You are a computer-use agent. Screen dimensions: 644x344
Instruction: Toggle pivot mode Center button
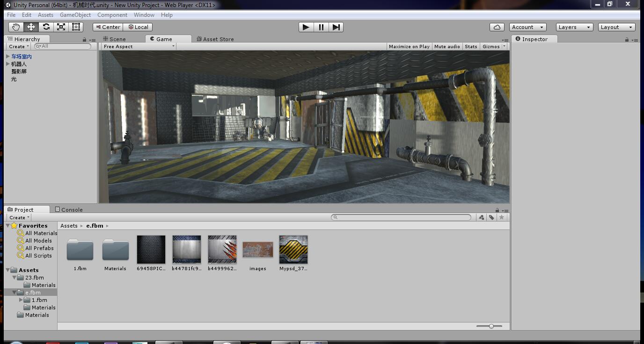108,27
